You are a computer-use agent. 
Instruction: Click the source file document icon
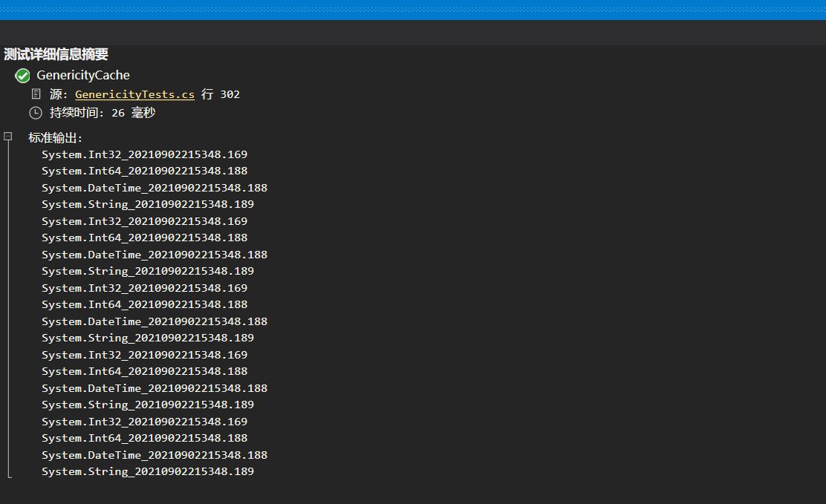36,94
